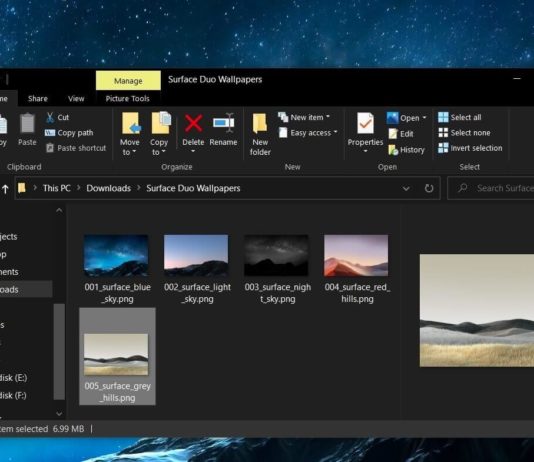Image resolution: width=534 pixels, height=462 pixels.
Task: Expand the Move to dropdown arrow
Action: coord(134,152)
